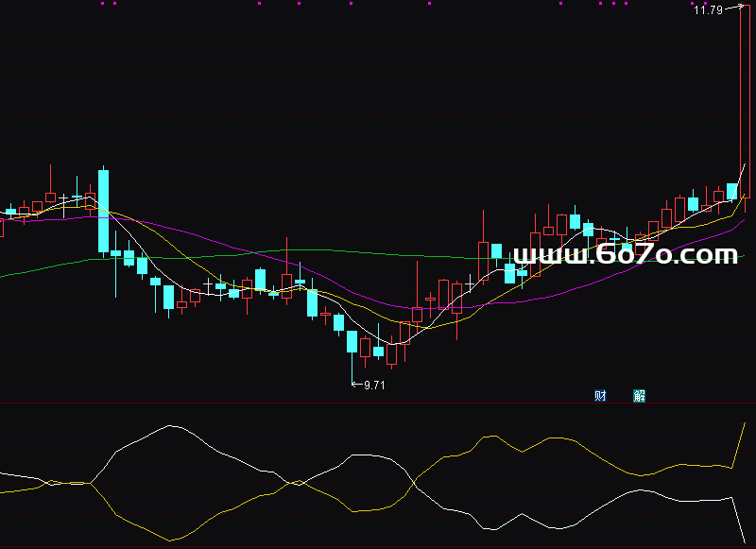Click the arrow beside the 11.79 label
Screen dimensions: 756x549
click(730, 9)
